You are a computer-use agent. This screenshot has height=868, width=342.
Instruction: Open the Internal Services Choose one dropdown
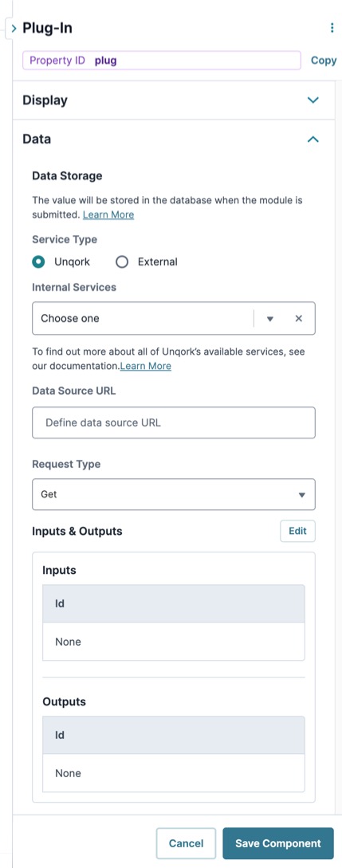[174, 318]
